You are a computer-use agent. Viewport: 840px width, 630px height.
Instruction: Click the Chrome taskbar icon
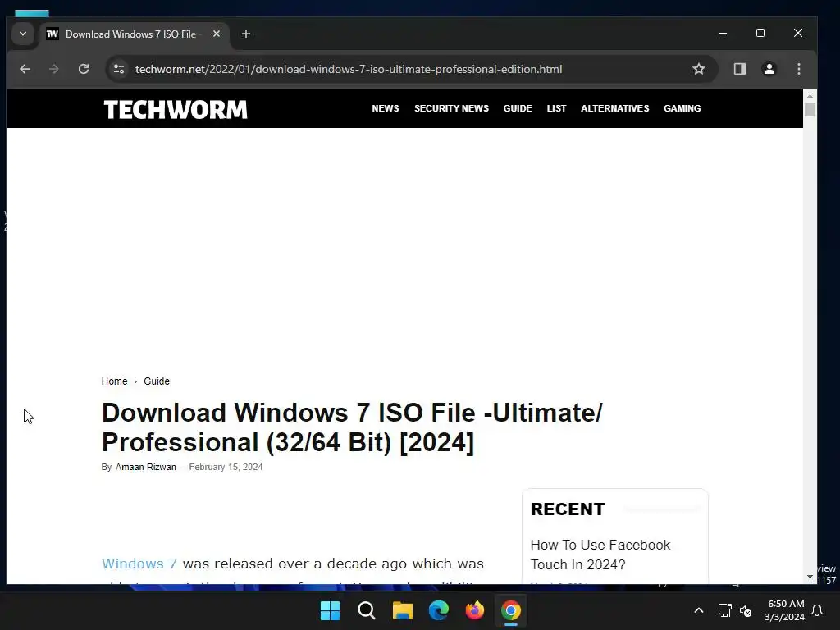[x=511, y=610]
